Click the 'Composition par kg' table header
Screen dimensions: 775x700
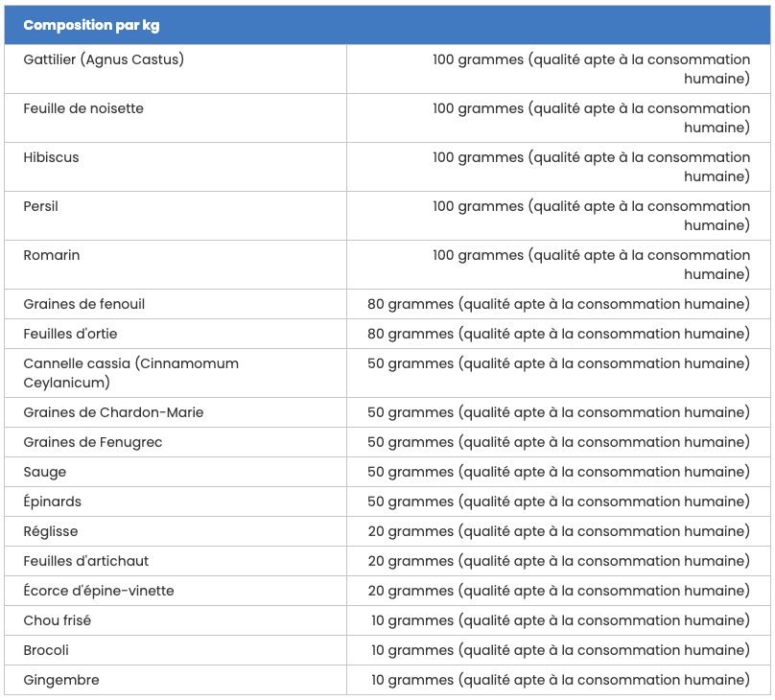click(x=91, y=25)
